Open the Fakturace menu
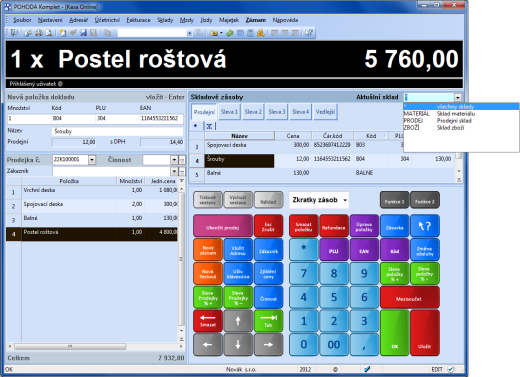Viewport: 520px width, 377px height. point(138,20)
